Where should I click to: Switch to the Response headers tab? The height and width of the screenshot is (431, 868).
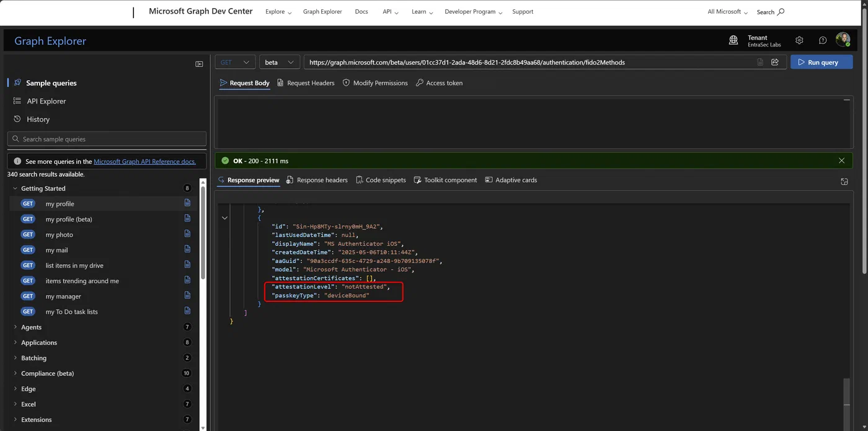click(x=317, y=180)
